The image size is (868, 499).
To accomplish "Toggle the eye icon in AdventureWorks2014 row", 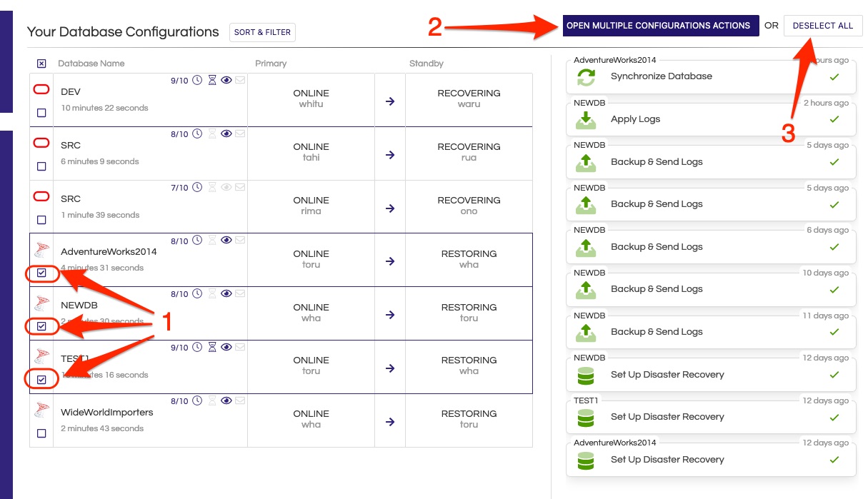I will [x=226, y=241].
